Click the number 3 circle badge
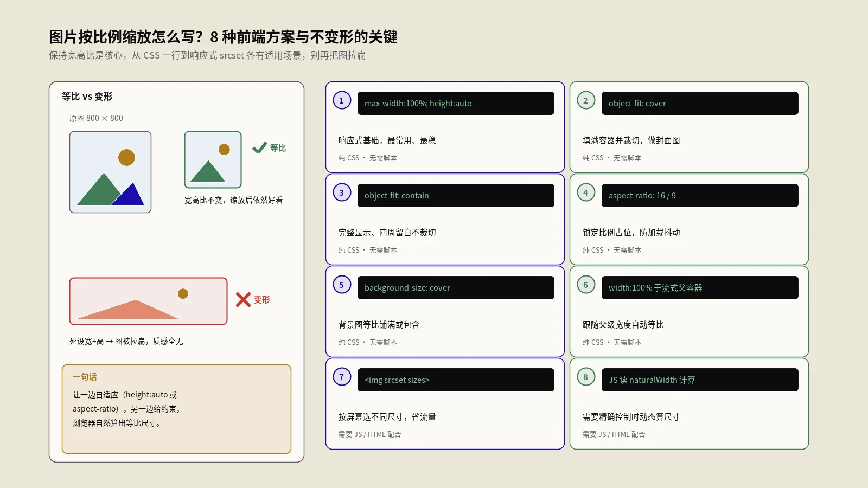This screenshot has width=868, height=488. coord(342,192)
